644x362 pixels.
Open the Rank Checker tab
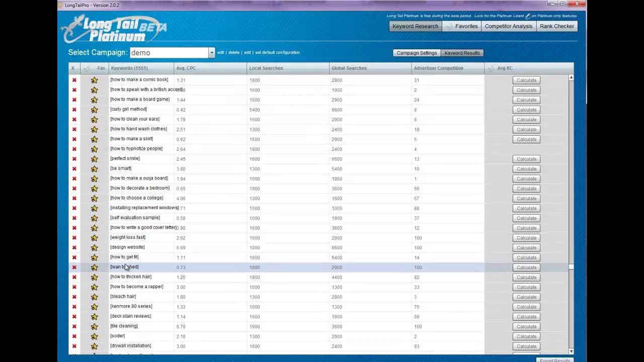[x=556, y=26]
